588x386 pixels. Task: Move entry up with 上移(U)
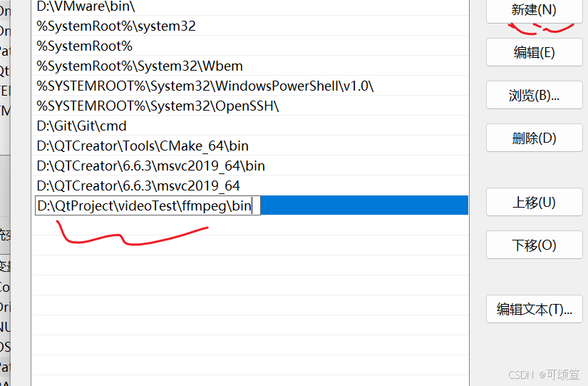[535, 202]
